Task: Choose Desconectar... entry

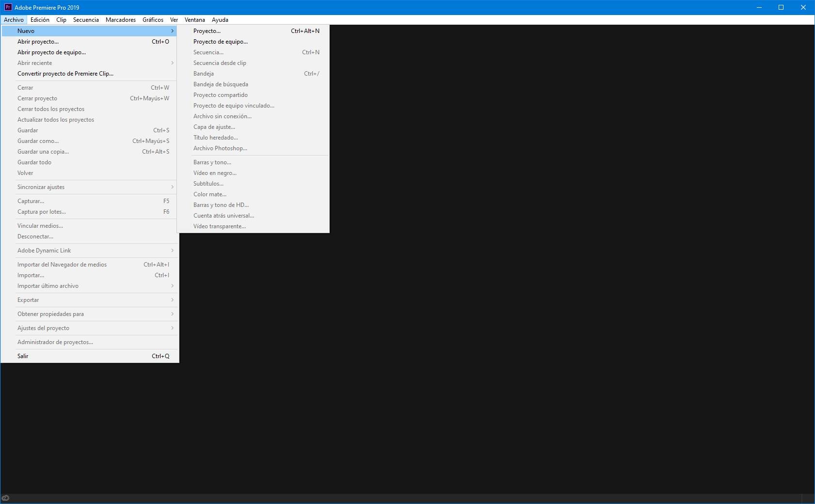Action: (x=90, y=236)
